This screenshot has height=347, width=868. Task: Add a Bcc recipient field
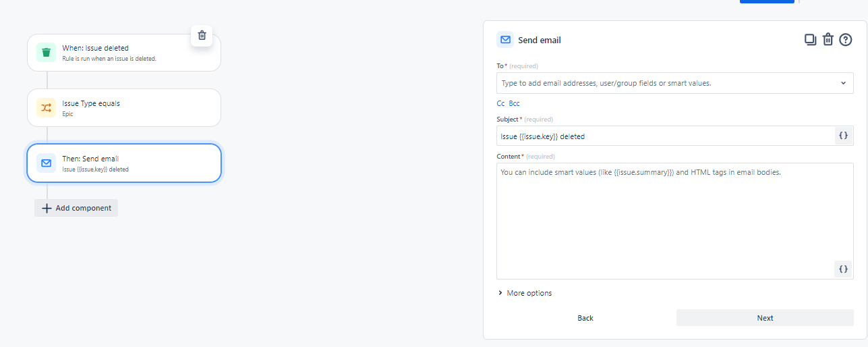click(514, 103)
